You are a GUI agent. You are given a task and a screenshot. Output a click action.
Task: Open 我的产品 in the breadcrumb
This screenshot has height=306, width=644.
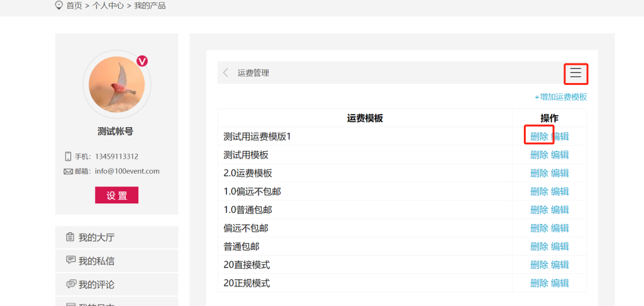[150, 6]
